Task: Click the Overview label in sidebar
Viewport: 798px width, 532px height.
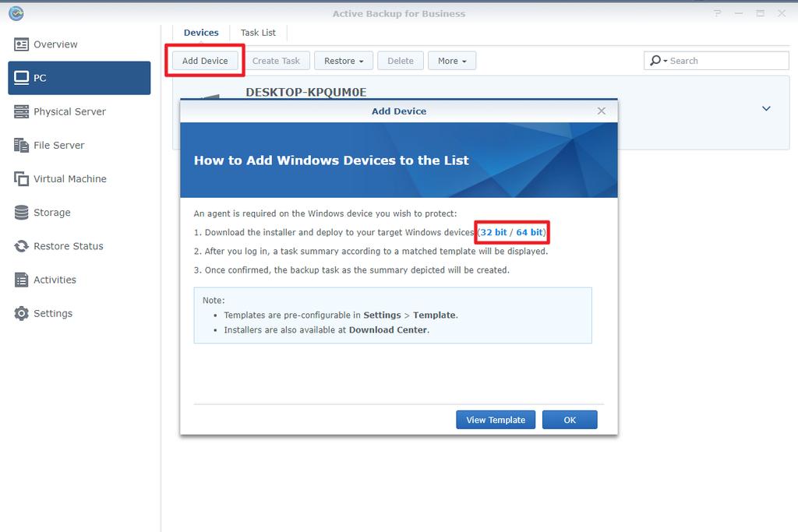Action: click(55, 44)
